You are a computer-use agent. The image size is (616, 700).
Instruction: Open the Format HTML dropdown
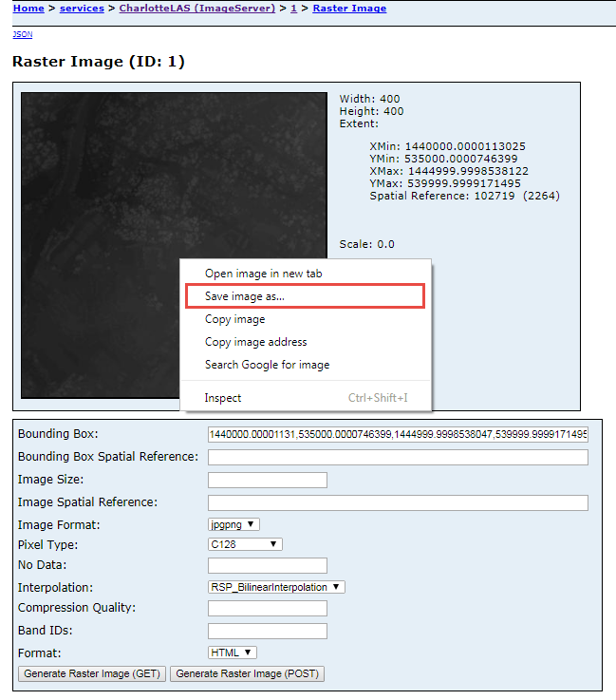tap(232, 653)
